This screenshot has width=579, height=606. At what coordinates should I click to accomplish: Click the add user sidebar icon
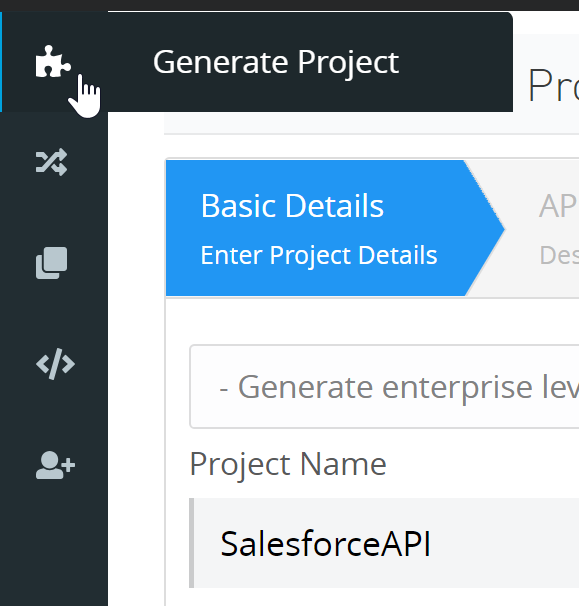coord(55,465)
